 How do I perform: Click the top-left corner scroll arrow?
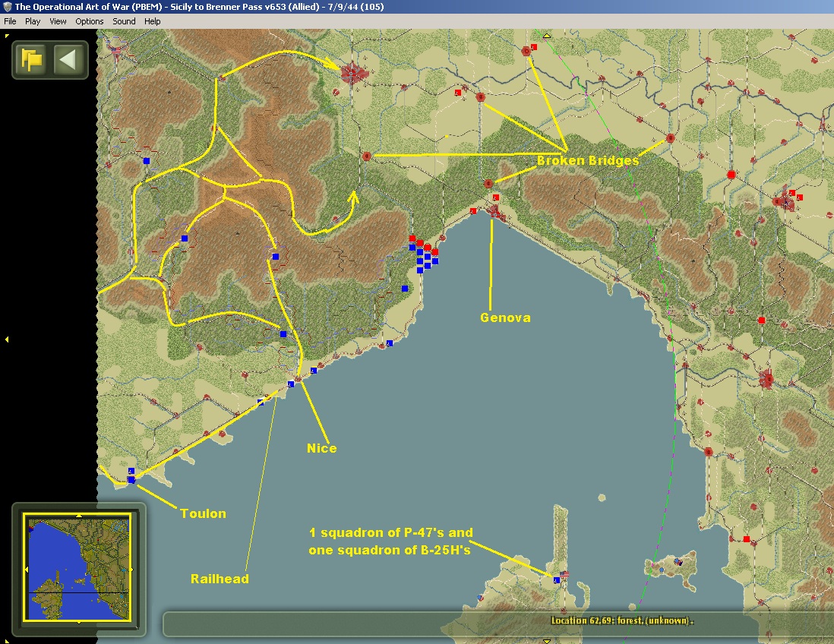[x=6, y=36]
